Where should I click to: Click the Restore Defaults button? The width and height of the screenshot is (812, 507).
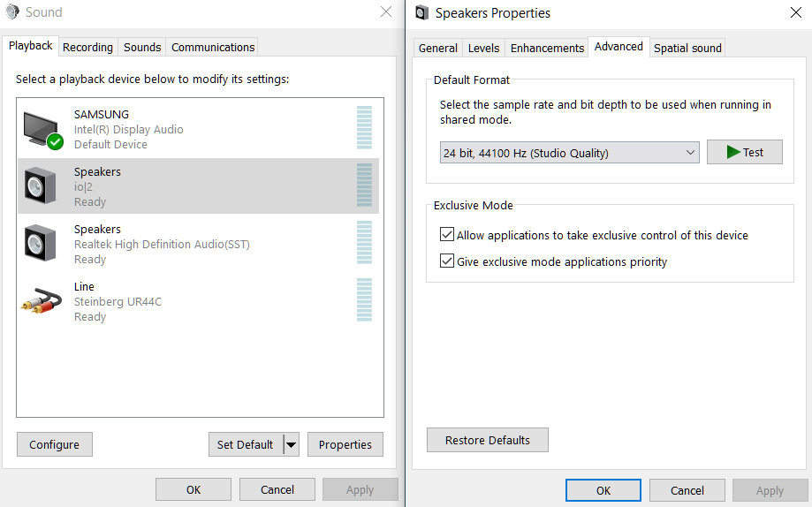click(488, 440)
